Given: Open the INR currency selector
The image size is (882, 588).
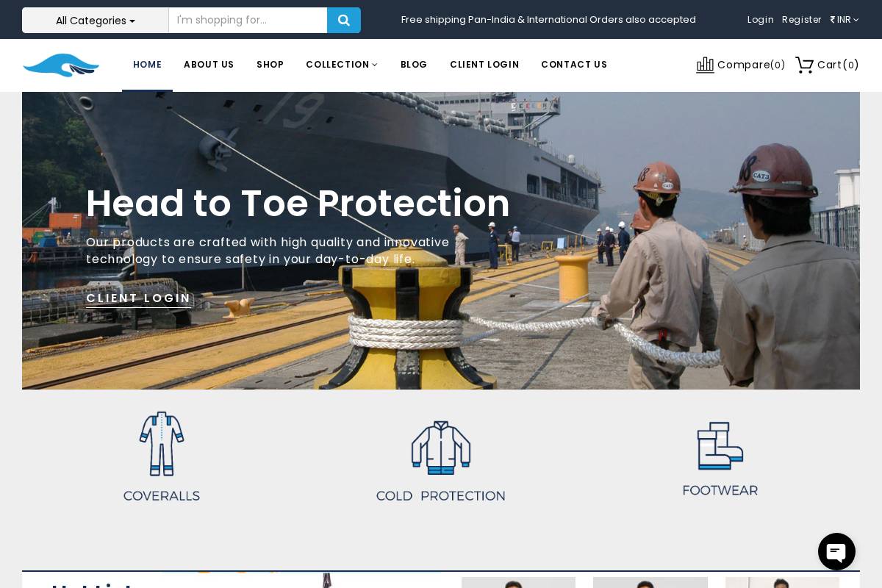Looking at the screenshot, I should (844, 20).
